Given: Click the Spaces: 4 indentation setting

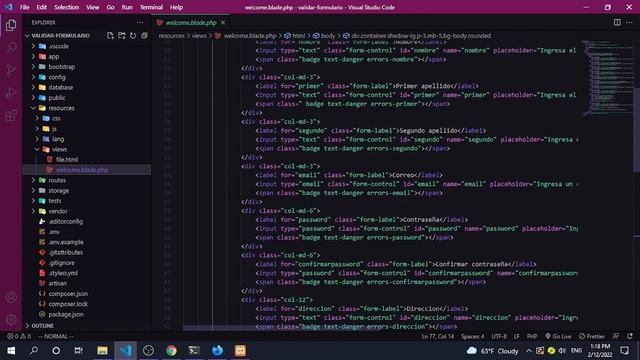Looking at the screenshot, I should coord(472,336).
